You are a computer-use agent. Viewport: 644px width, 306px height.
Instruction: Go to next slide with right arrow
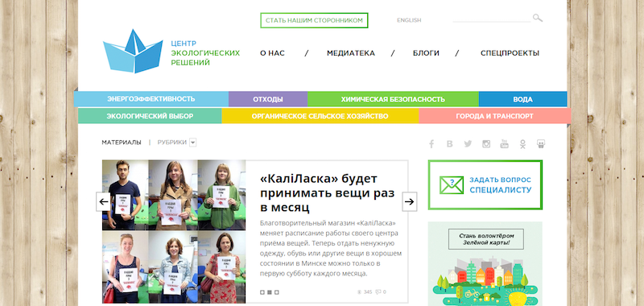(x=410, y=201)
